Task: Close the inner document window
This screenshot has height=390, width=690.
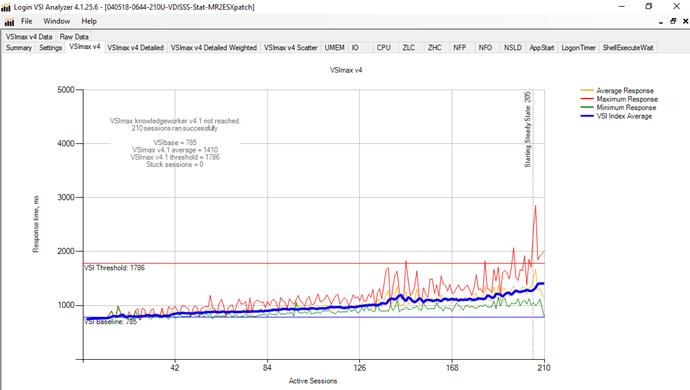Action: pos(685,21)
